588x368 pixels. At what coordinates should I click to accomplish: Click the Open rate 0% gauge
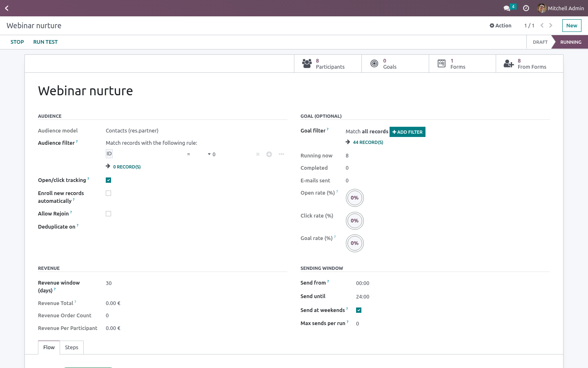[x=354, y=198]
